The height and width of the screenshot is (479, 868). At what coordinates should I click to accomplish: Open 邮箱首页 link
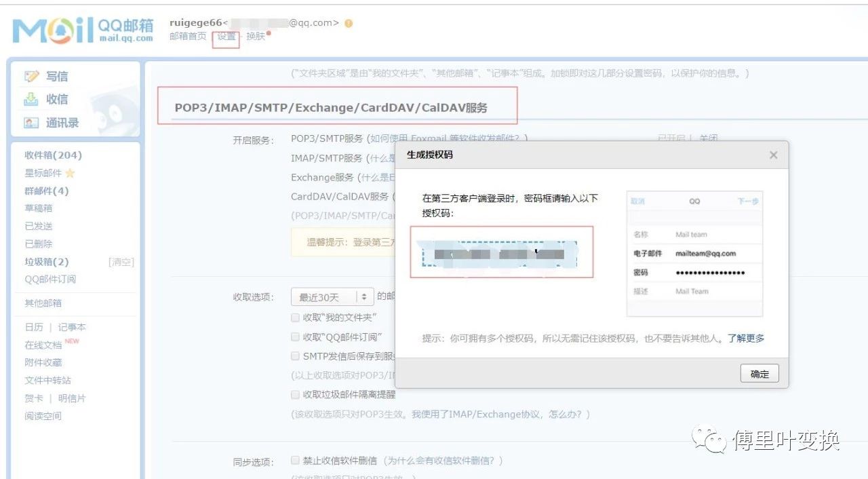188,37
